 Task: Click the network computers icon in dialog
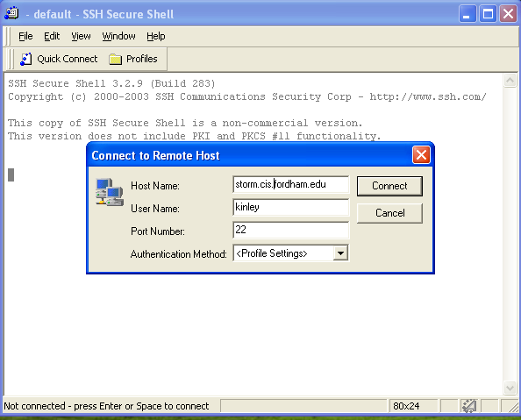(x=110, y=192)
